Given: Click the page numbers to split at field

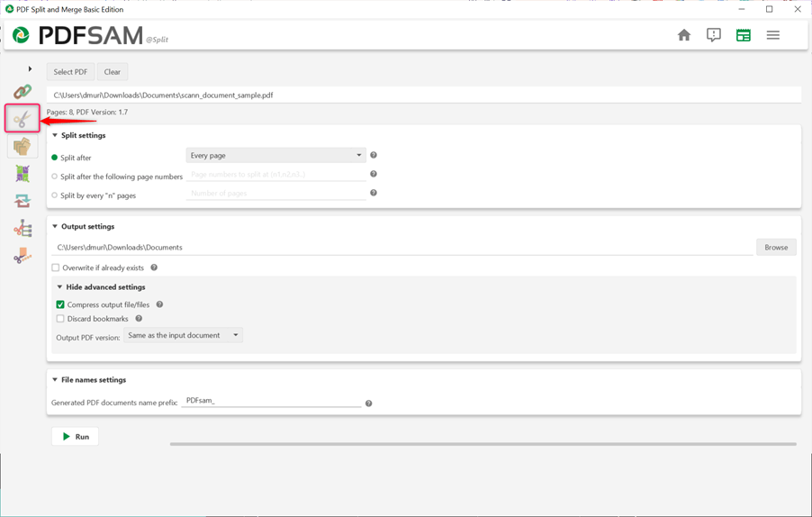Looking at the screenshot, I should 276,175.
